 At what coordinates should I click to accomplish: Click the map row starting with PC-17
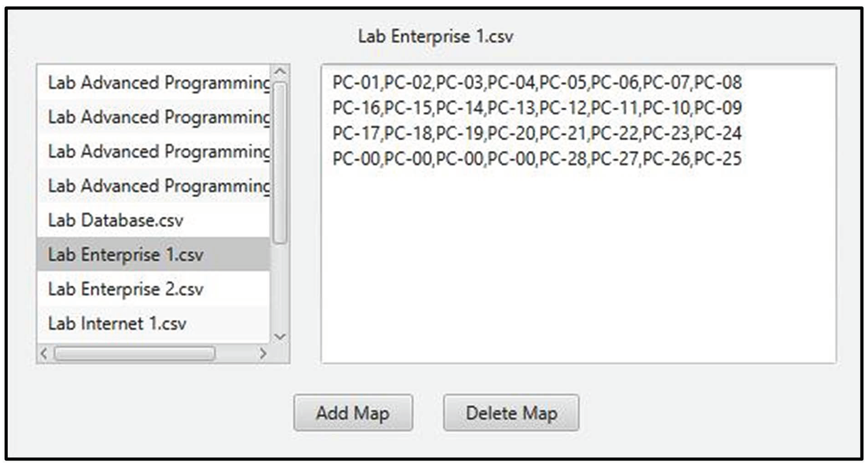tap(537, 133)
